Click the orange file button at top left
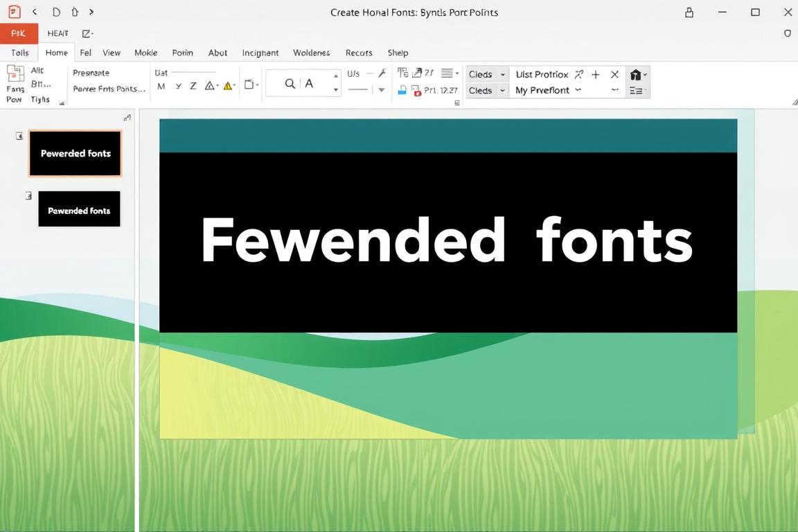 coord(19,33)
